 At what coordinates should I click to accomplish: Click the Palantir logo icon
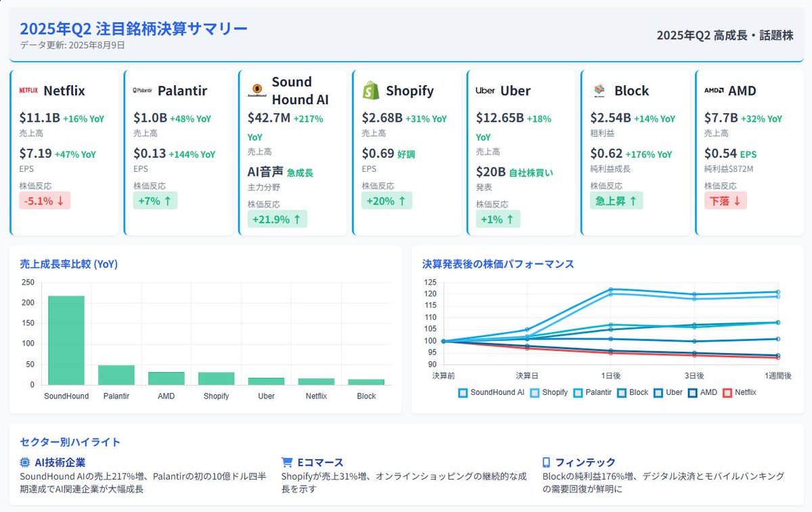tap(143, 91)
